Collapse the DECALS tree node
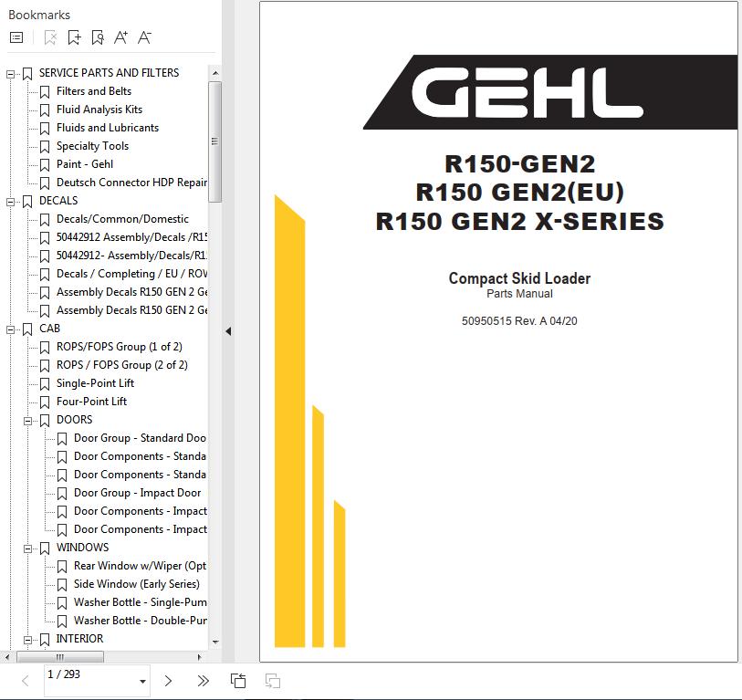 point(10,202)
